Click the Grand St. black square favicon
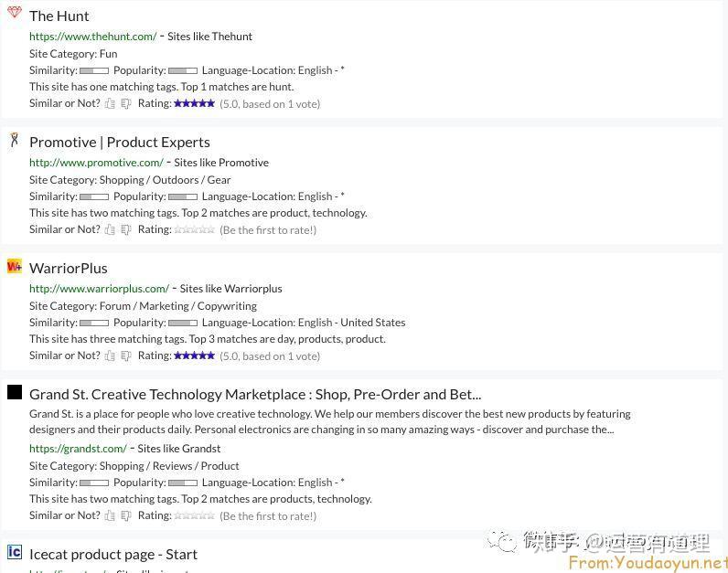 tap(15, 392)
